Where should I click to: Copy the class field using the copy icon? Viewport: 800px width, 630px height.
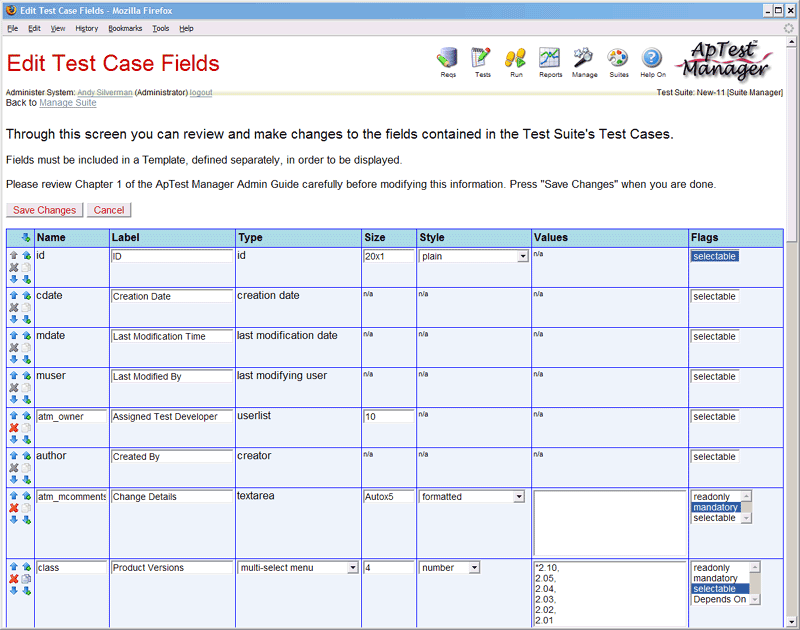point(27,578)
